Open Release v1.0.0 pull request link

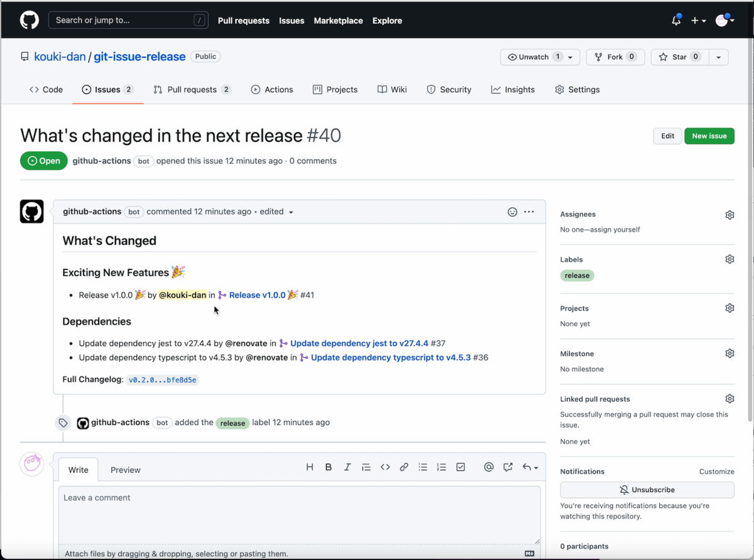[x=258, y=295]
